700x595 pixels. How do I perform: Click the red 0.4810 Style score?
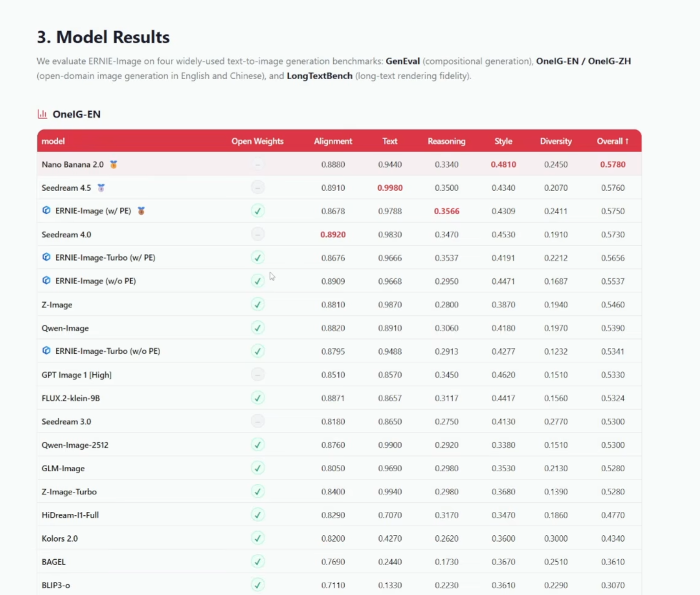(x=503, y=165)
